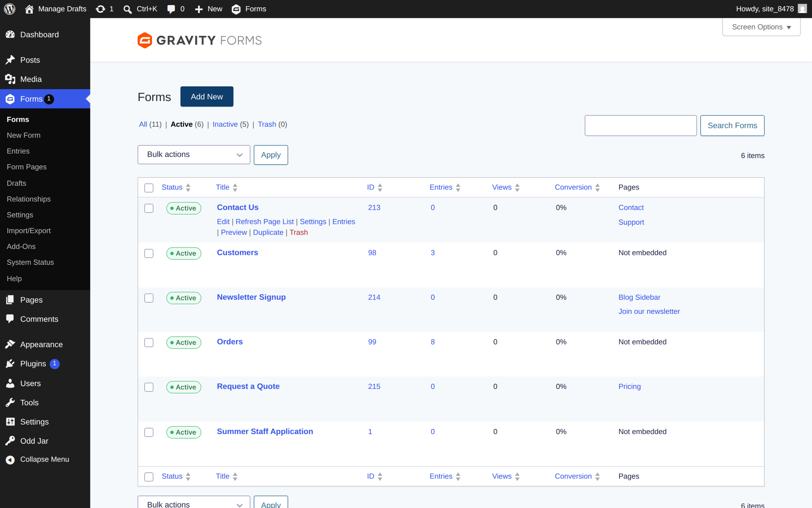
Task: Open Entries in Forms submenu
Action: click(x=18, y=151)
